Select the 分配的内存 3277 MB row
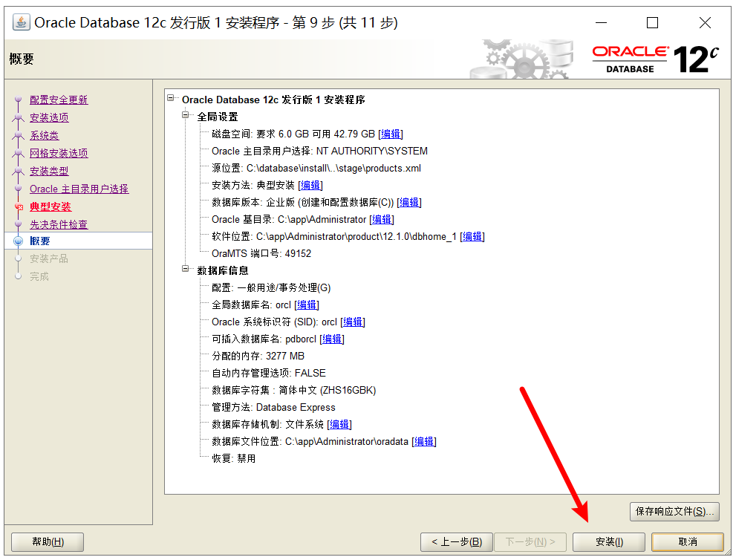Viewport: 736px width, 560px height. (x=258, y=356)
